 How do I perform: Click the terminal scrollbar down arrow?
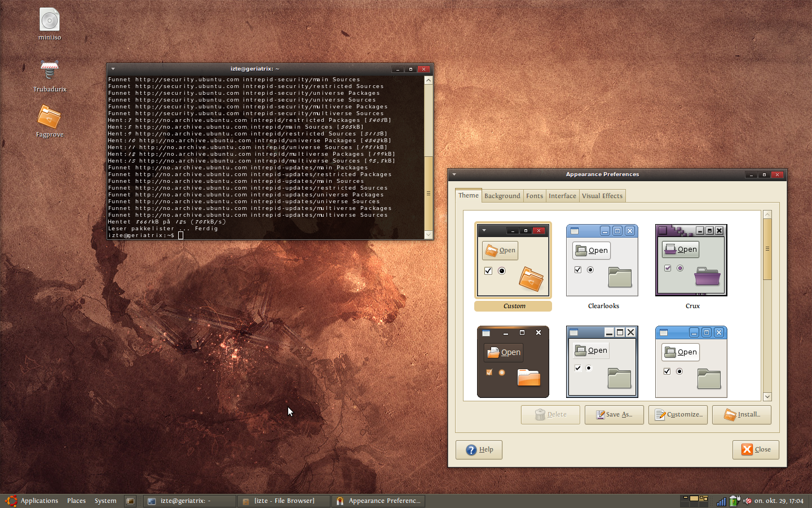(x=429, y=234)
